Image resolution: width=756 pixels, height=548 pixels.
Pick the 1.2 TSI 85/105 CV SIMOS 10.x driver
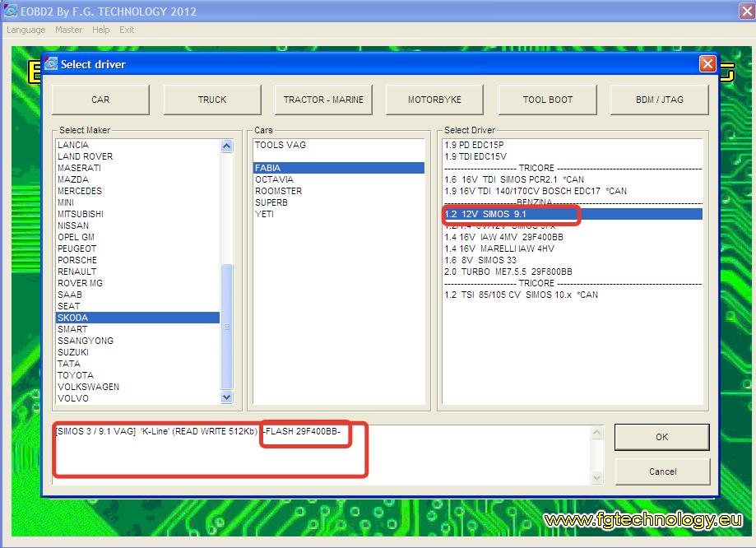pos(573,295)
